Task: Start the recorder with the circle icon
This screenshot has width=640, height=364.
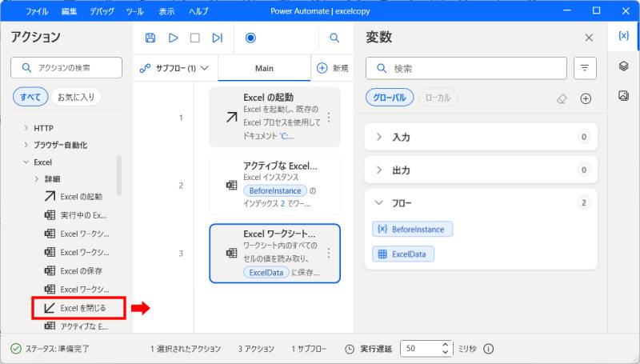Action: click(250, 38)
